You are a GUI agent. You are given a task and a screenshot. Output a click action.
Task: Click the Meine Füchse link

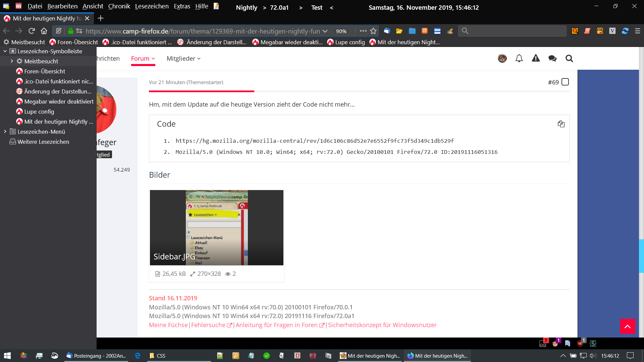coord(168,325)
